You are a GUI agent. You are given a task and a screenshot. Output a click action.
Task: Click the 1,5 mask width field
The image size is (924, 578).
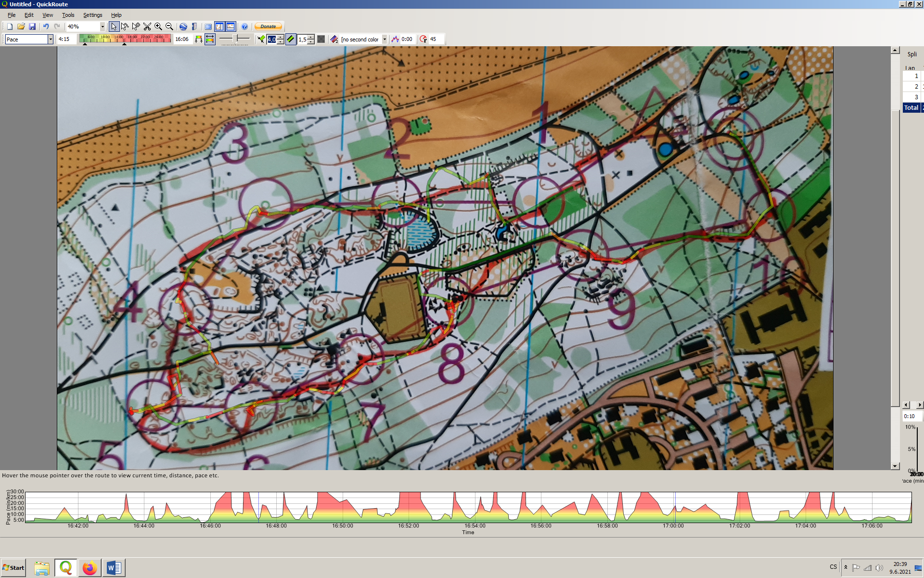coord(302,39)
